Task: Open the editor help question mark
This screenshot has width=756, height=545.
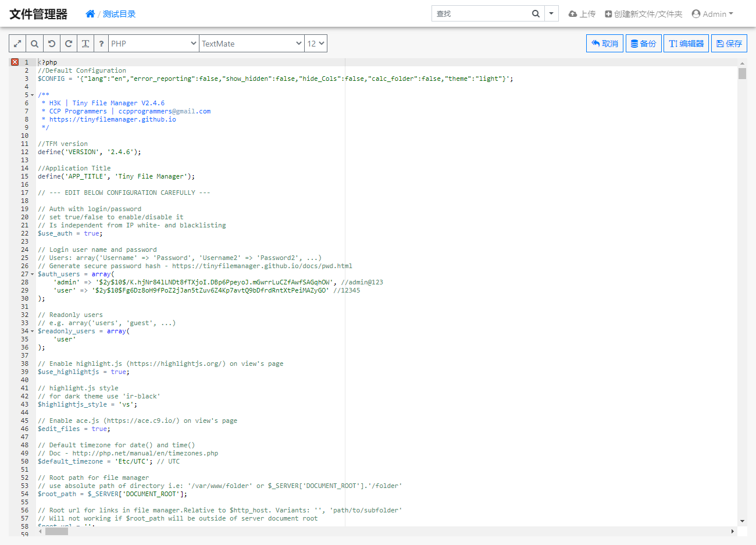Action: [x=101, y=44]
